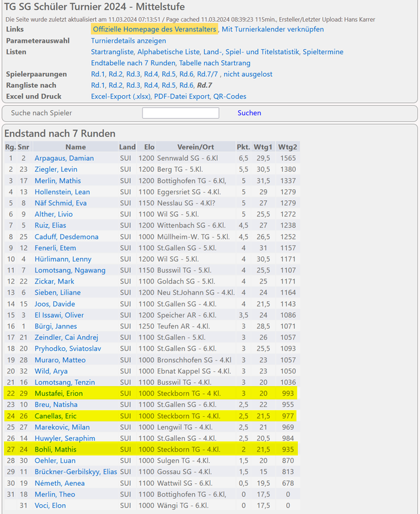Click the Wtg1 column header
The width and height of the screenshot is (420, 514).
pyautogui.click(x=262, y=147)
